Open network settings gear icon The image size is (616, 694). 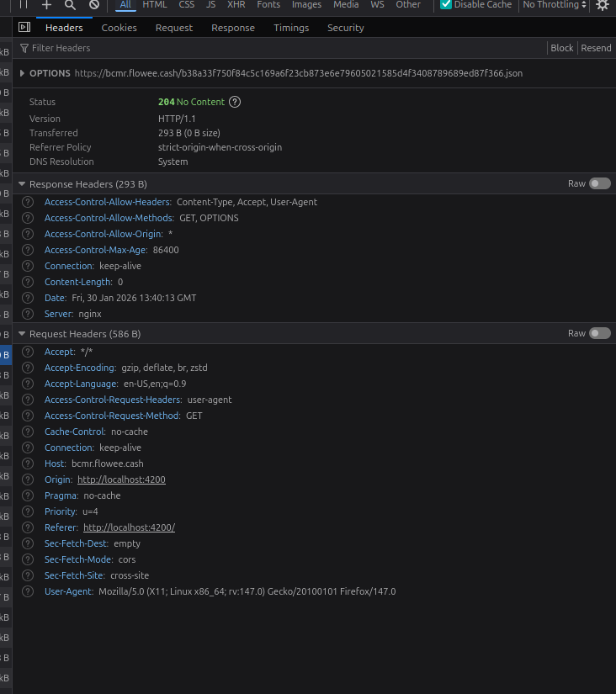(x=603, y=5)
